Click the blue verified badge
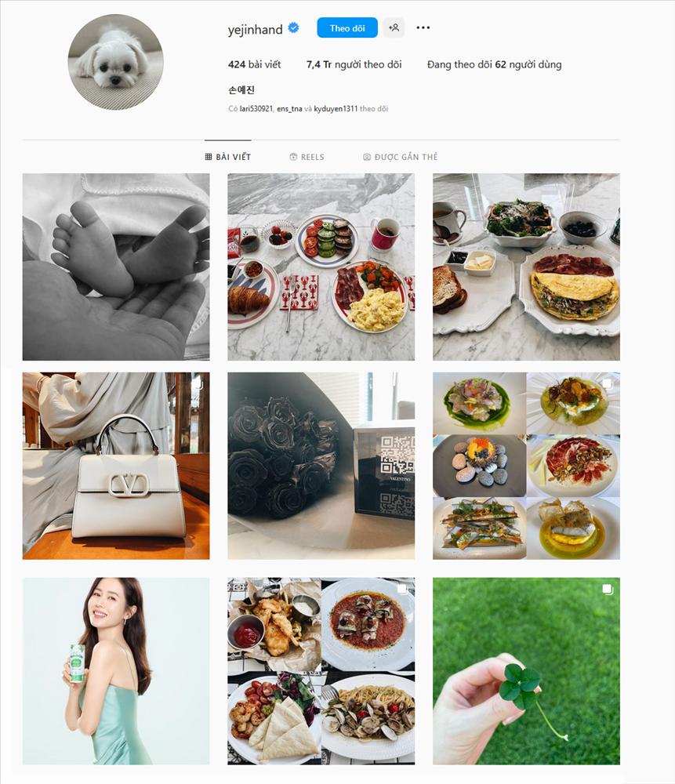 pos(293,28)
